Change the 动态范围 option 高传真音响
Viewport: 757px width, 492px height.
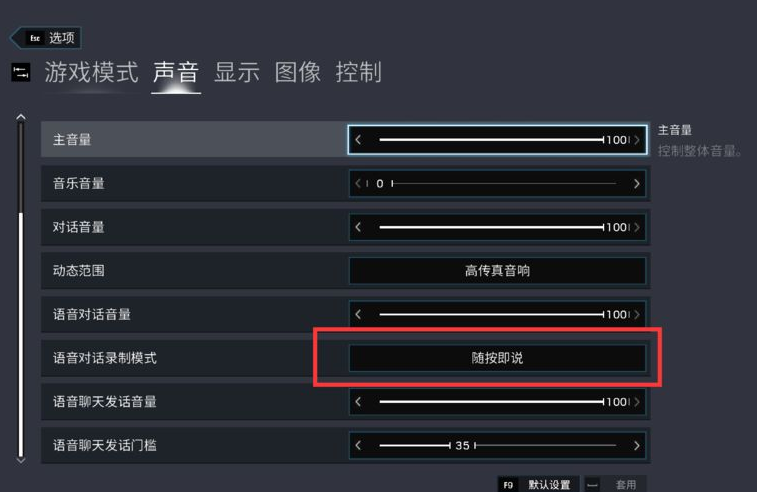[x=497, y=271]
